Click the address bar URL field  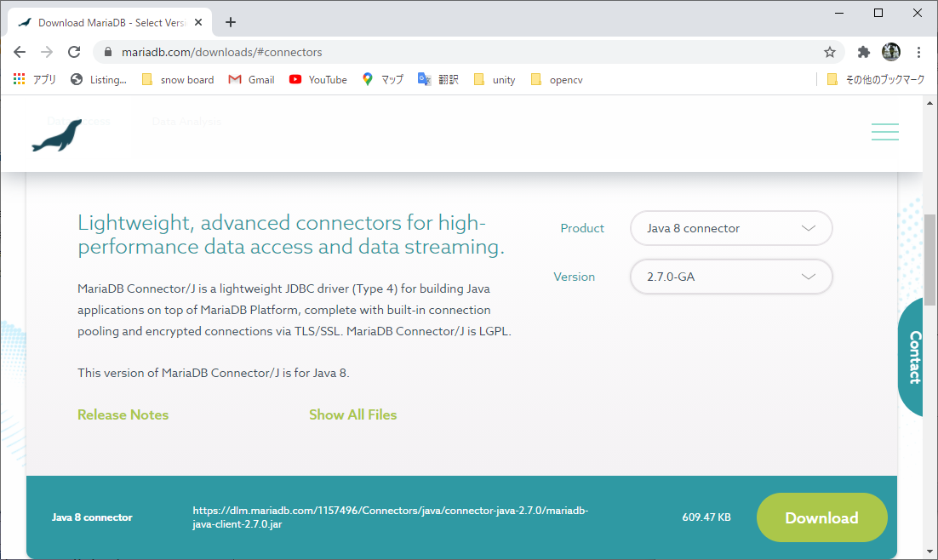tap(460, 52)
